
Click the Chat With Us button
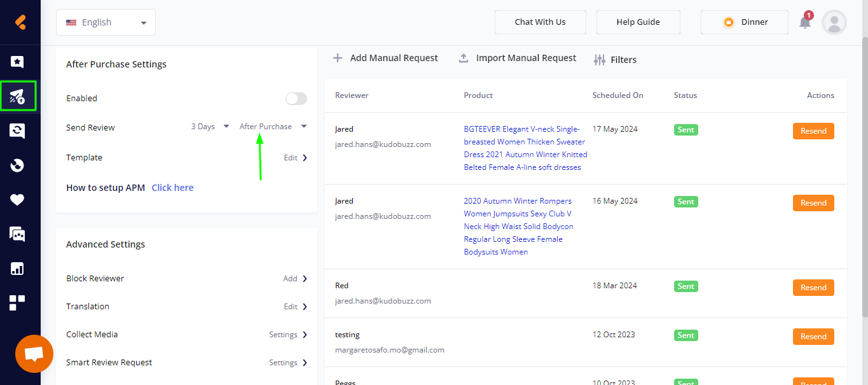(540, 22)
